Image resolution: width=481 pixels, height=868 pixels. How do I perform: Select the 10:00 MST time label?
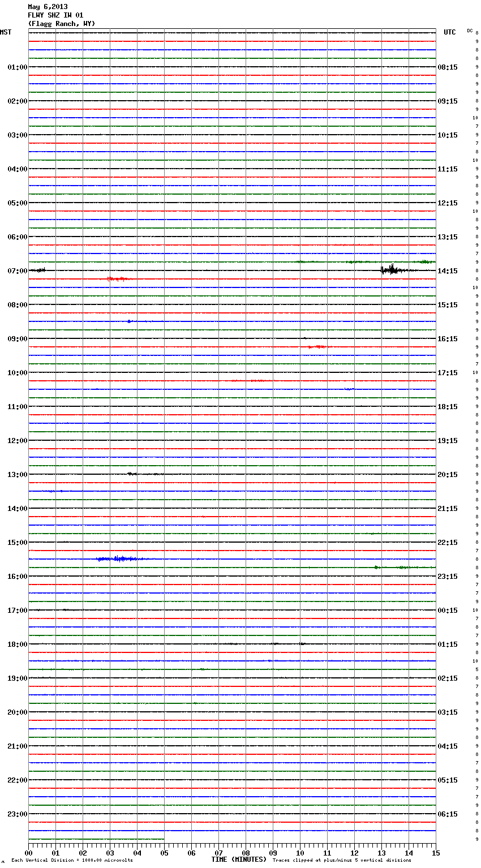18,373
